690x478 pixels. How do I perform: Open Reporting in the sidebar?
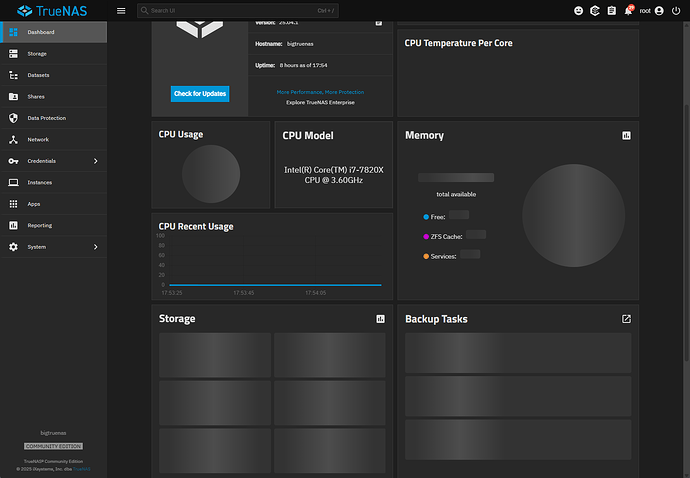click(53, 226)
